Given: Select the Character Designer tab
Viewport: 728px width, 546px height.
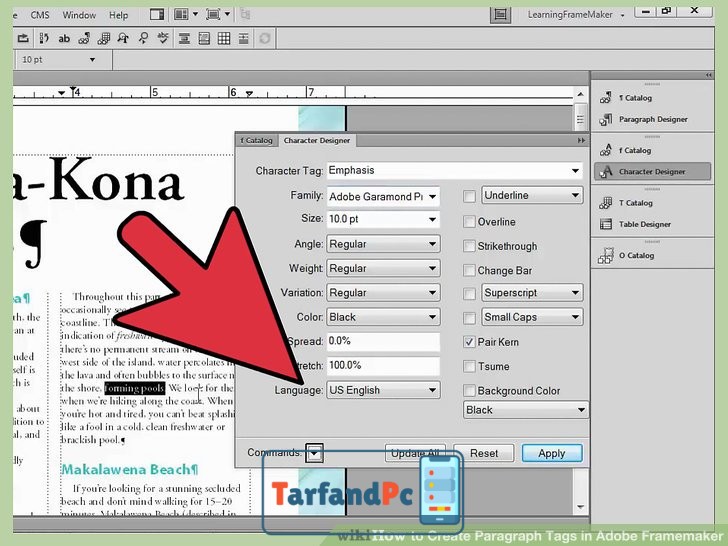Looking at the screenshot, I should tap(317, 140).
